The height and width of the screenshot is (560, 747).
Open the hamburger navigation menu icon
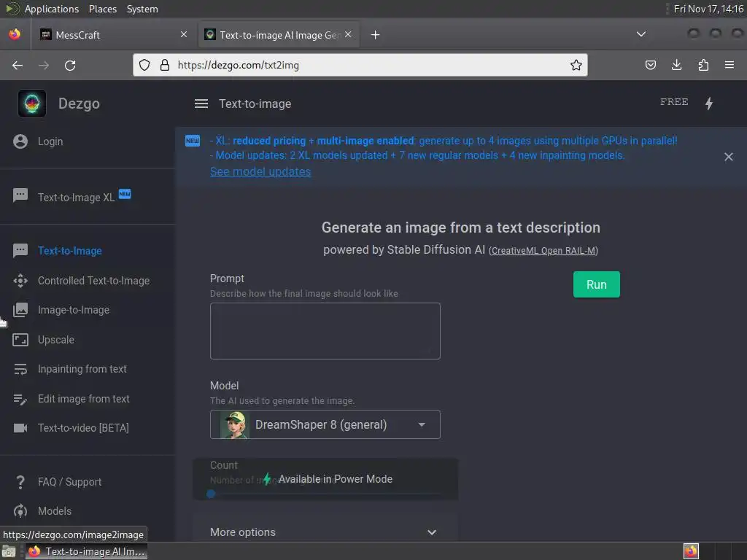pyautogui.click(x=201, y=104)
